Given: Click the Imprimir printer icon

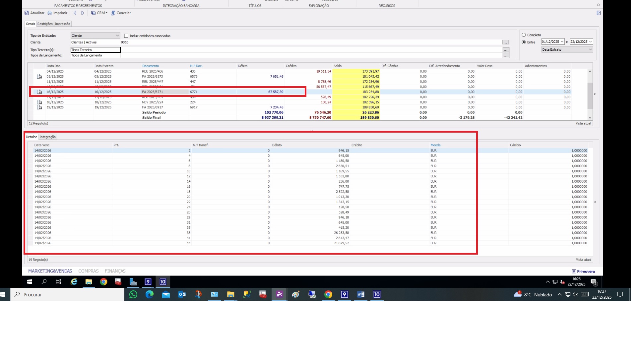Looking at the screenshot, I should click(50, 13).
